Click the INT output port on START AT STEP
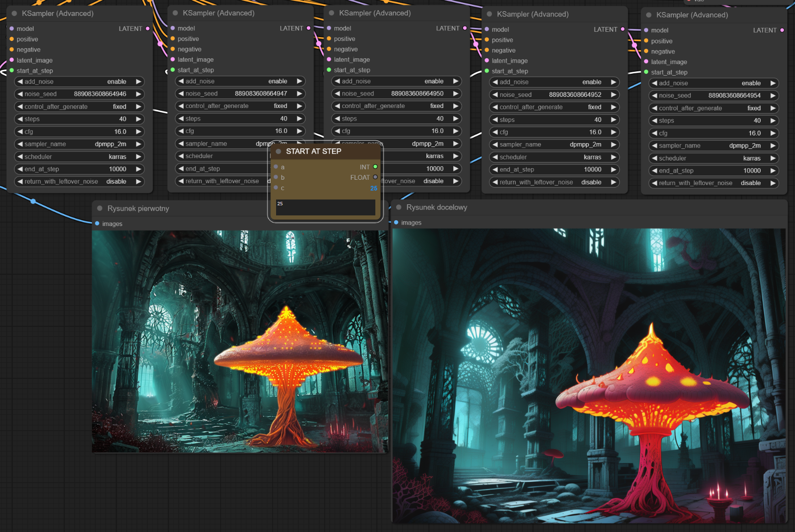Screen dimensions: 795x532 pos(375,167)
